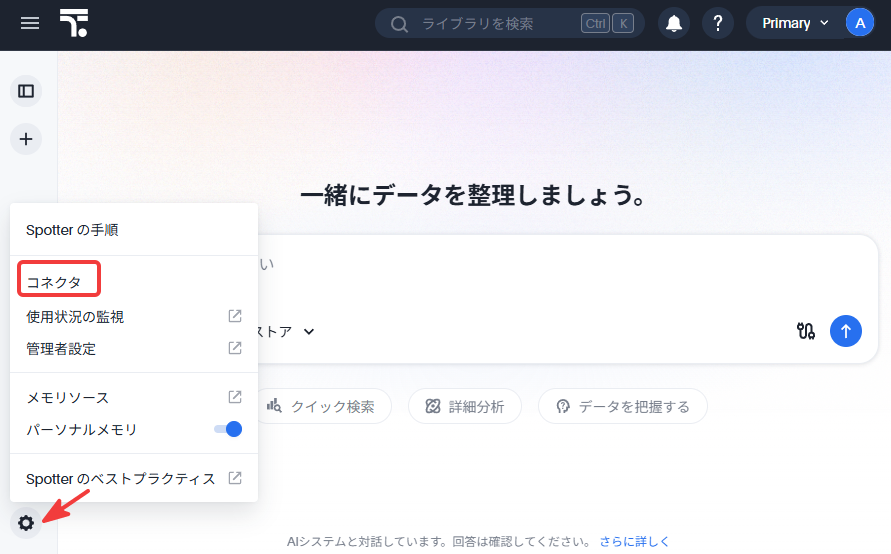Toggle the sidebar panel icon

tap(26, 91)
